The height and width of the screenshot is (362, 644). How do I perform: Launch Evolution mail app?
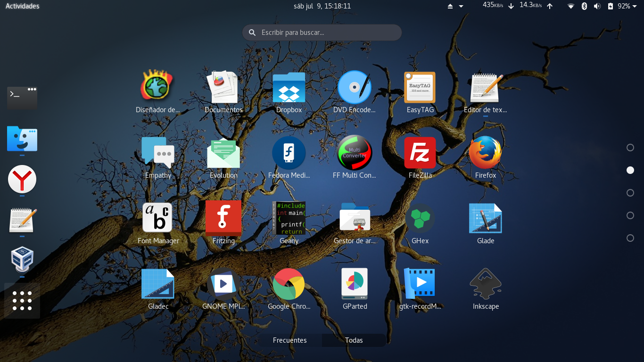click(223, 153)
